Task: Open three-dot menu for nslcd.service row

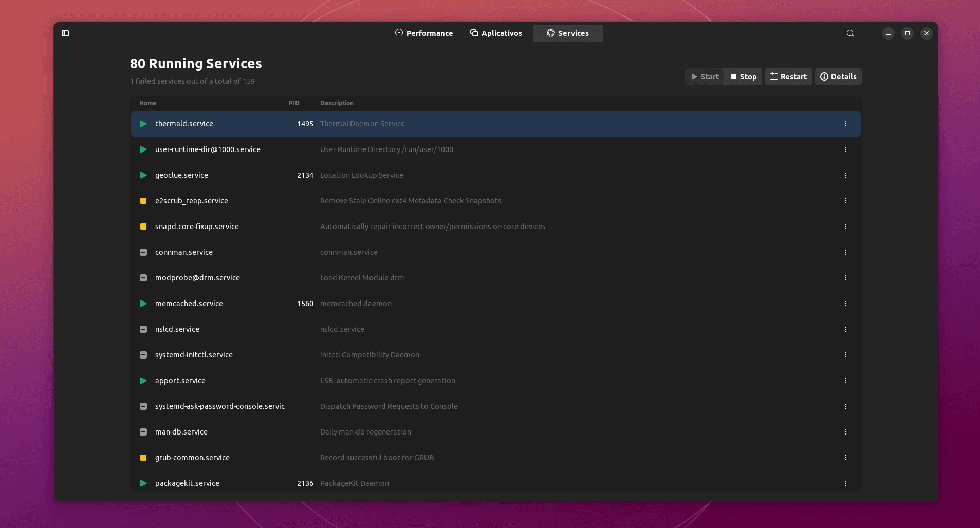Action: coord(845,329)
